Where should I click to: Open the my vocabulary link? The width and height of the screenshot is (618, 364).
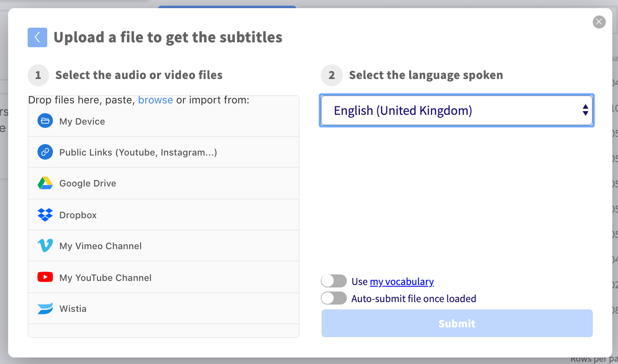pos(401,282)
